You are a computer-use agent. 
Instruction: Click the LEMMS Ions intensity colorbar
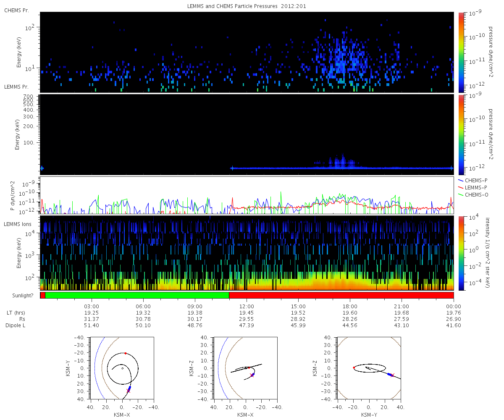coord(461,253)
